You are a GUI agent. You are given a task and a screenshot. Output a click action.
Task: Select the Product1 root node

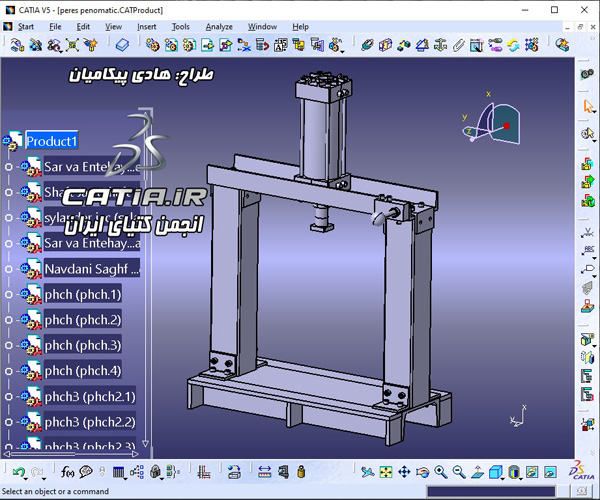tap(52, 141)
